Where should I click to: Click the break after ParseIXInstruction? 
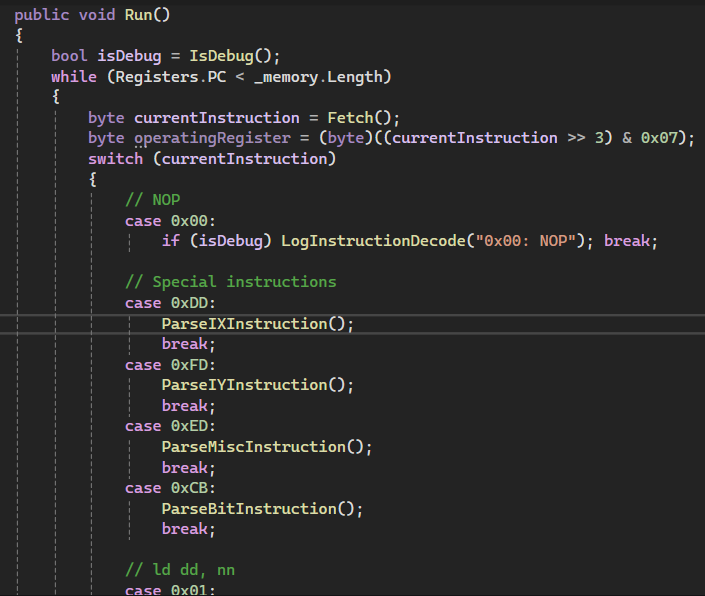185,344
